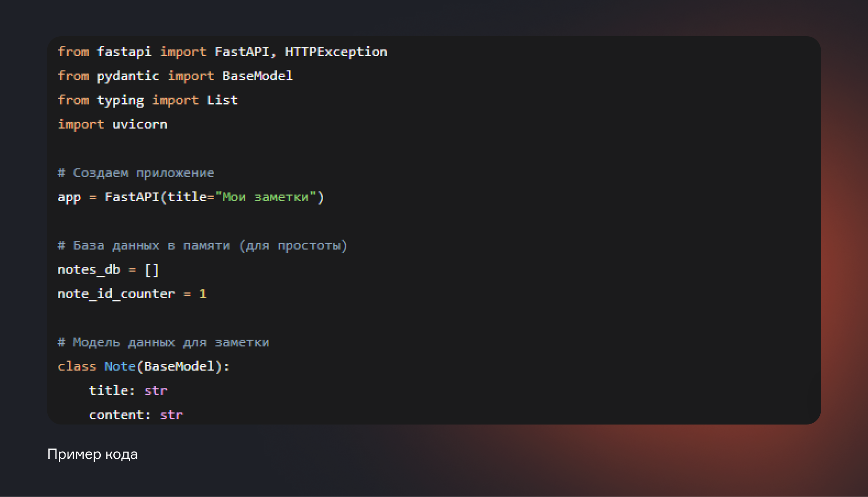Click the empty list brackets after notes_db
868x497 pixels.
(x=151, y=270)
